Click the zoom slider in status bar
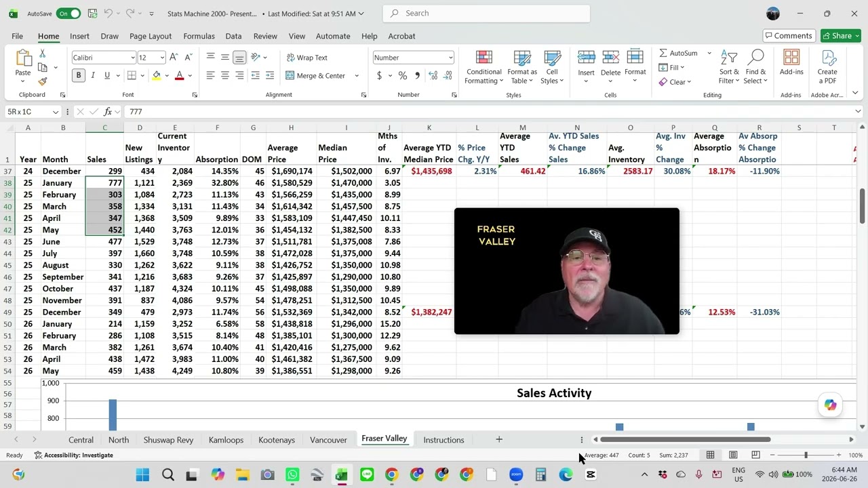This screenshot has width=868, height=488. click(806, 455)
